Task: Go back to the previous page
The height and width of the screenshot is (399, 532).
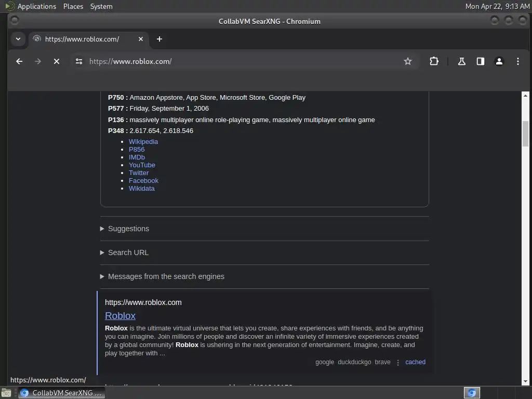Action: 19,61
